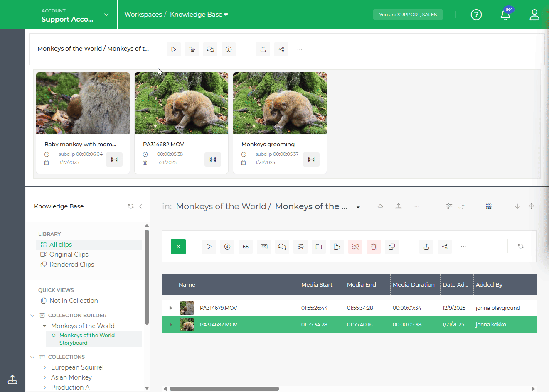Image resolution: width=549 pixels, height=392 pixels.
Task: Refresh the clip list
Action: (x=521, y=246)
